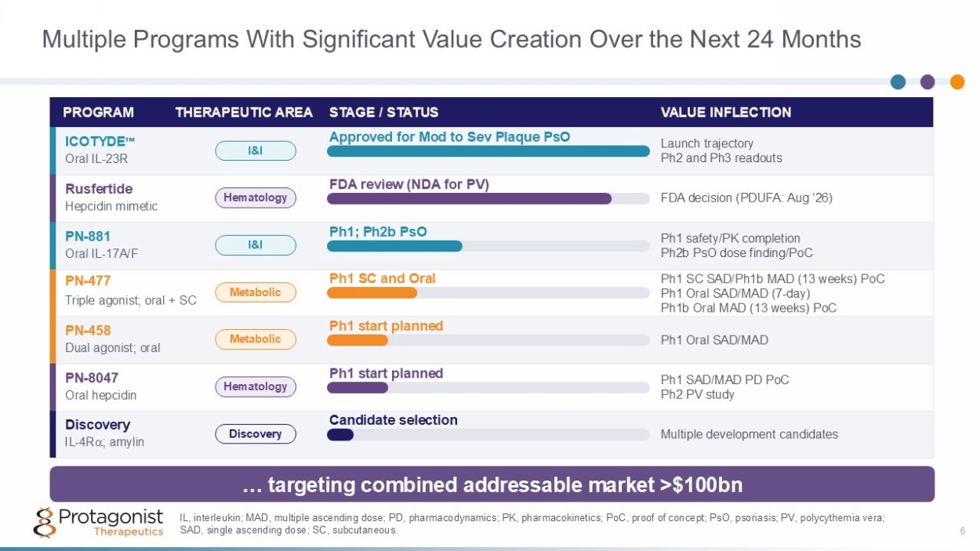Select the Hematology badge for Rusfertide

(256, 198)
